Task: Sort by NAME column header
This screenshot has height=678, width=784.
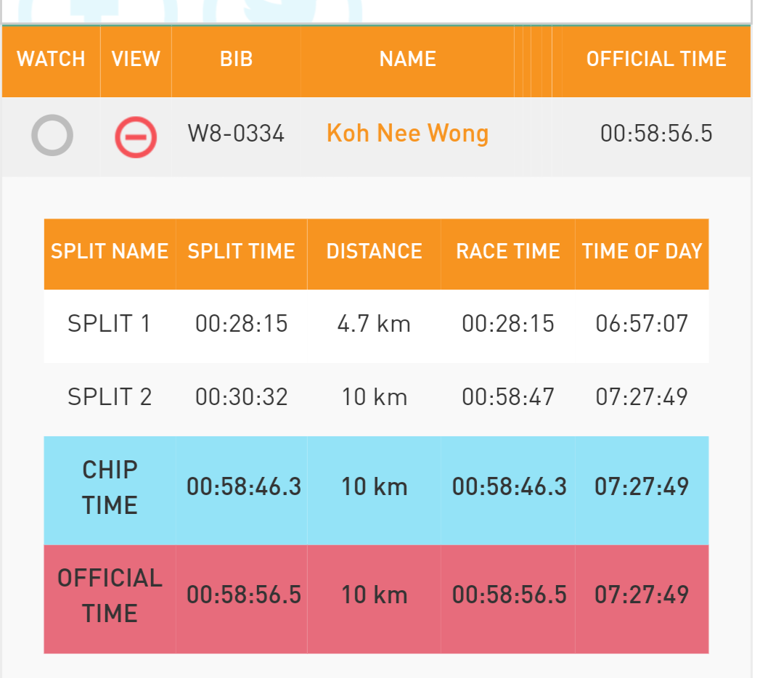Action: point(407,59)
